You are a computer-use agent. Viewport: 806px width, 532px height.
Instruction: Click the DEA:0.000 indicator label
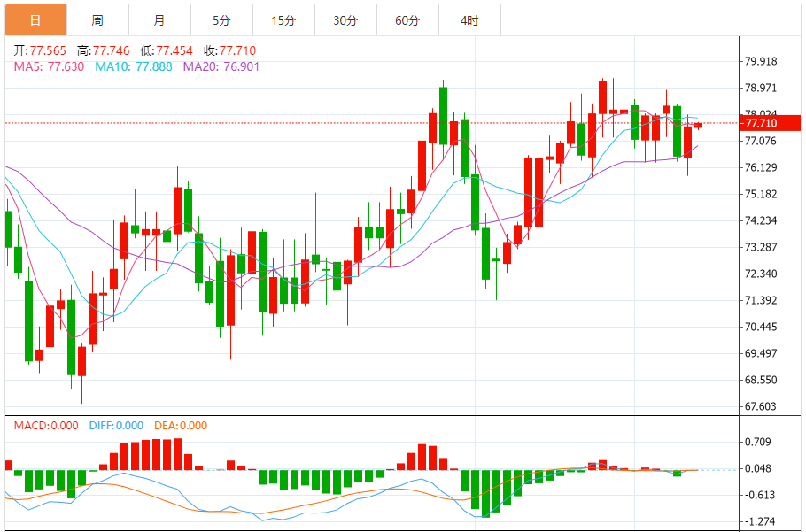click(x=181, y=426)
